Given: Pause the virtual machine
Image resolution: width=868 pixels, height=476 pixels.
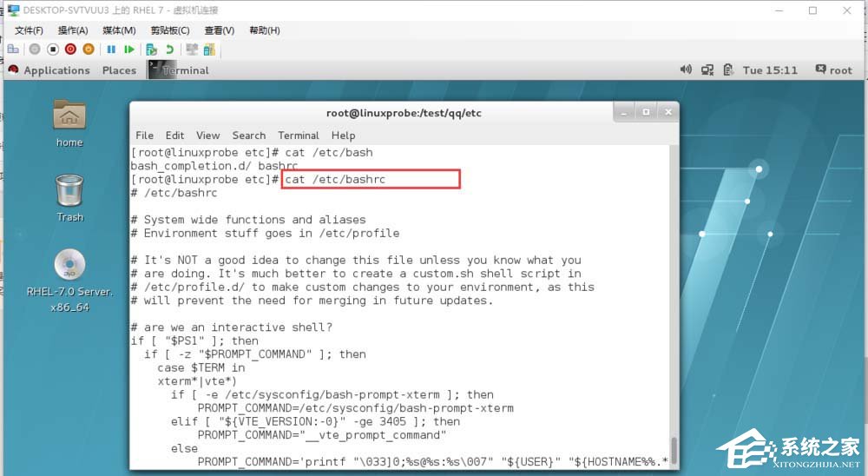Looking at the screenshot, I should pos(111,50).
